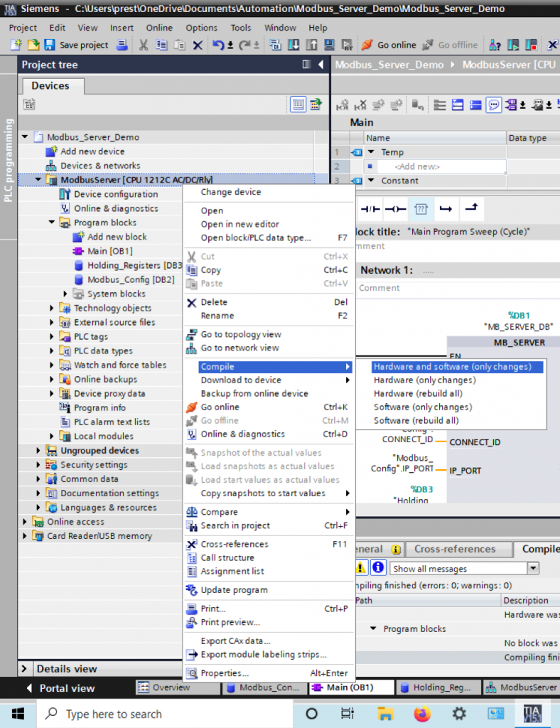
Task: Click the empty box instruction icon
Action: [x=421, y=209]
